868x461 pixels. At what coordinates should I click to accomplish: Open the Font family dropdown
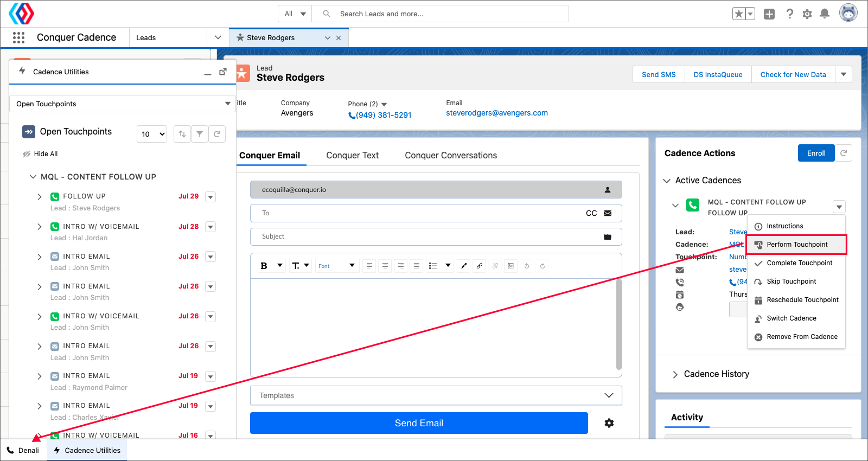click(x=337, y=266)
